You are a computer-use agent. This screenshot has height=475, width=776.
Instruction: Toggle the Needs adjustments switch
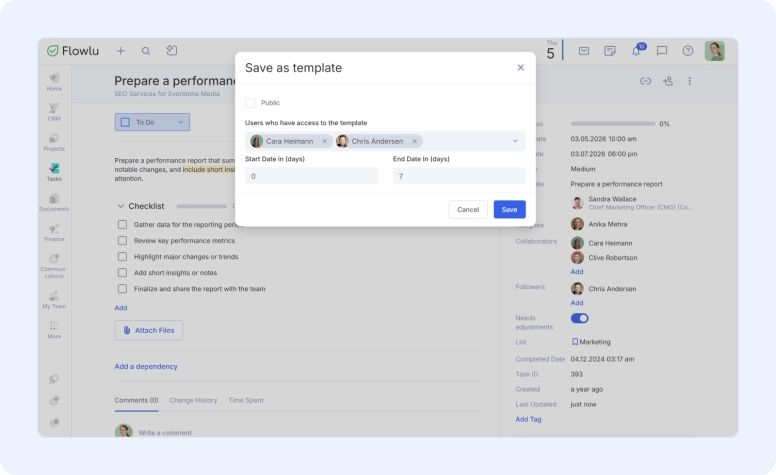tap(580, 318)
